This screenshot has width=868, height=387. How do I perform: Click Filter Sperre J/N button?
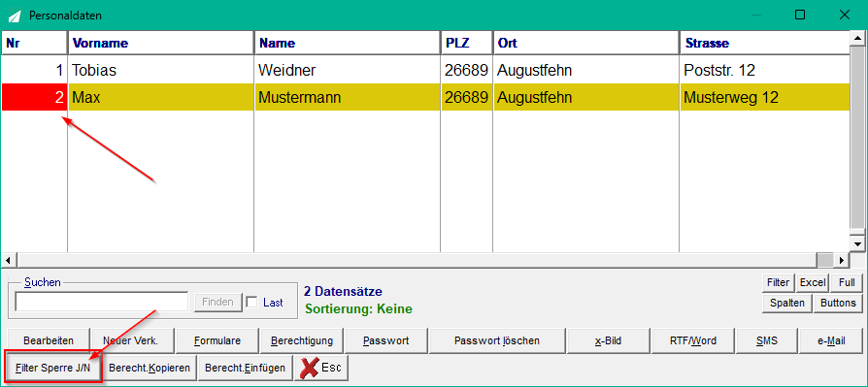click(x=53, y=368)
